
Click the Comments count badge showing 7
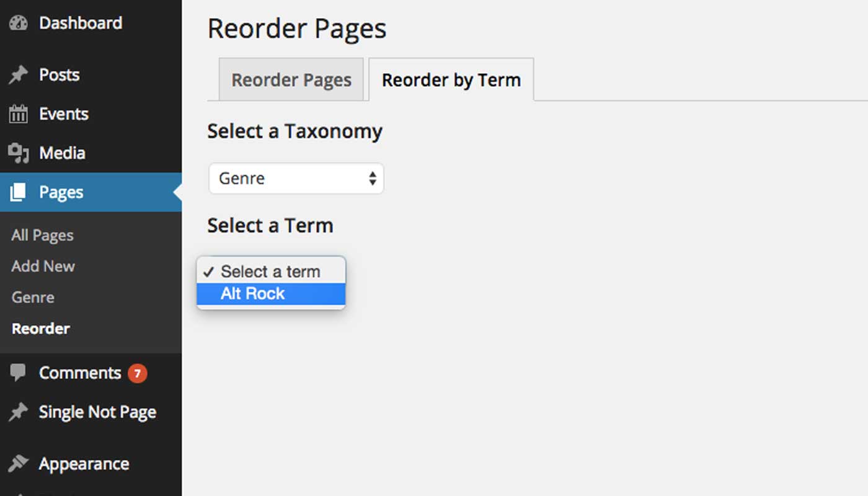click(138, 373)
